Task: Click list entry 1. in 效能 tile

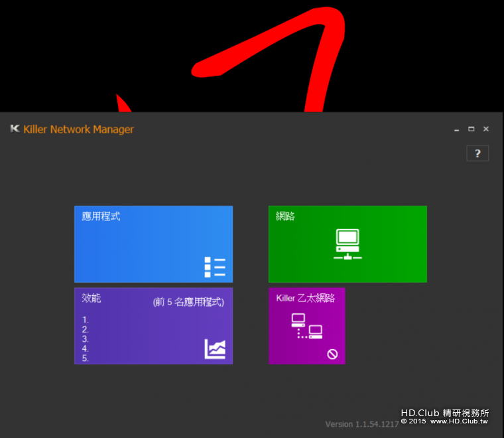Action: [x=85, y=320]
